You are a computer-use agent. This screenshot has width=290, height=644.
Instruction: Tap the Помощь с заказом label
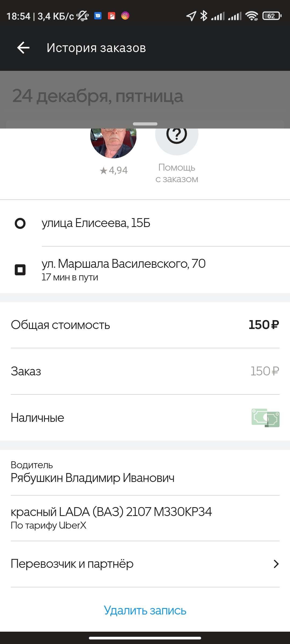pyautogui.click(x=177, y=173)
